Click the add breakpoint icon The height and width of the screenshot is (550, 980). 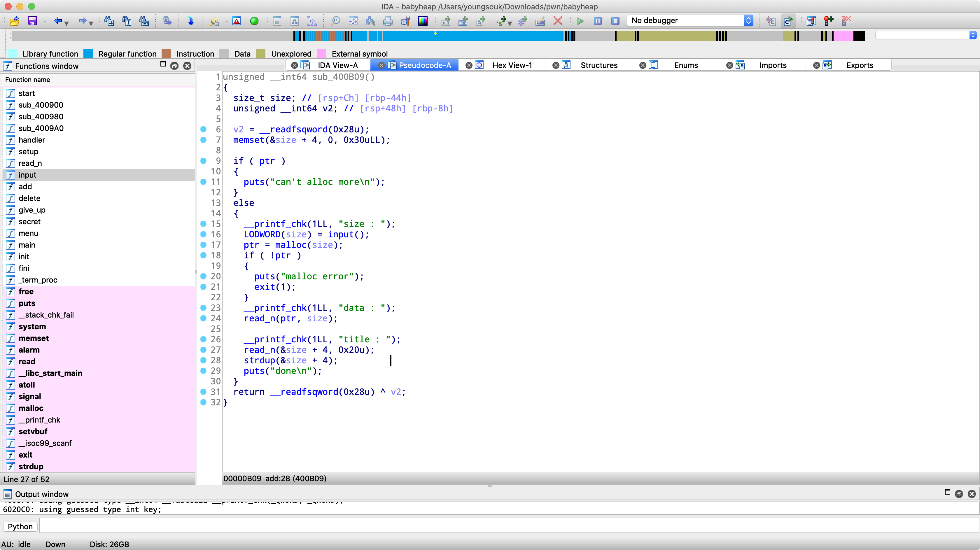coord(828,21)
